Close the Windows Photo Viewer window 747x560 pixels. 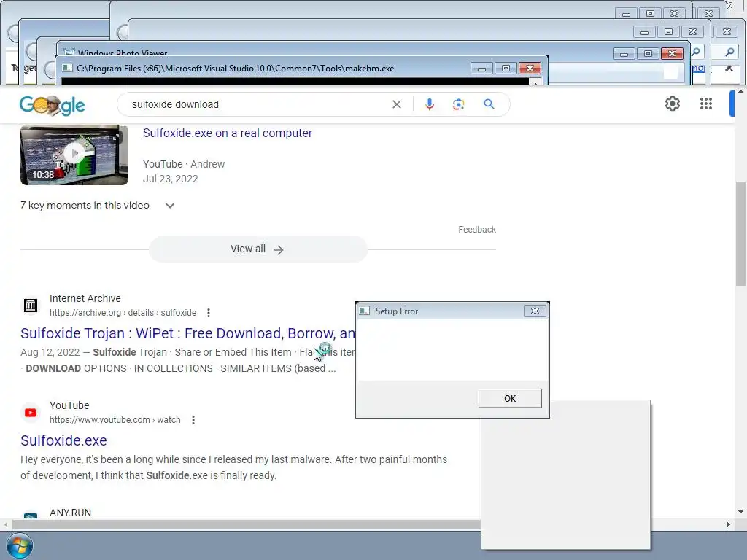point(672,53)
